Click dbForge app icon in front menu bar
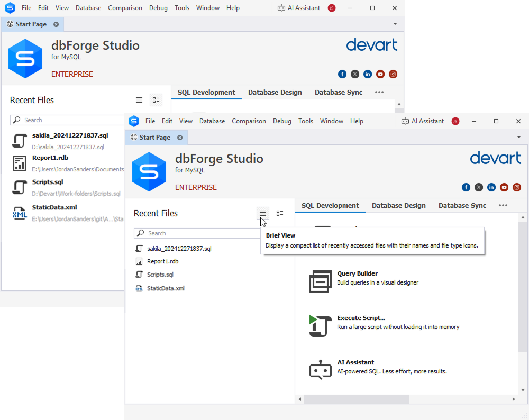Viewport: 529px width, 420px height. click(x=134, y=121)
